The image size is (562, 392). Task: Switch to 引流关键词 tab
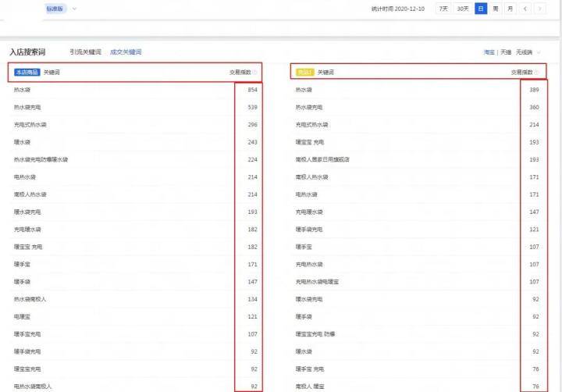(x=85, y=52)
